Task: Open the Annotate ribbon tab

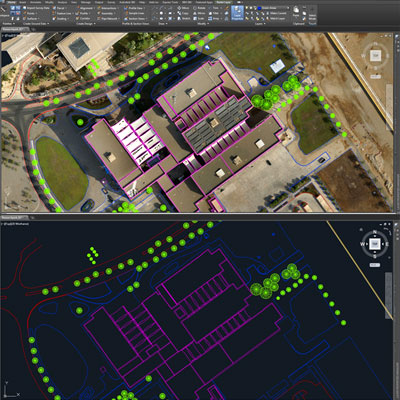Action: pos(36,2)
